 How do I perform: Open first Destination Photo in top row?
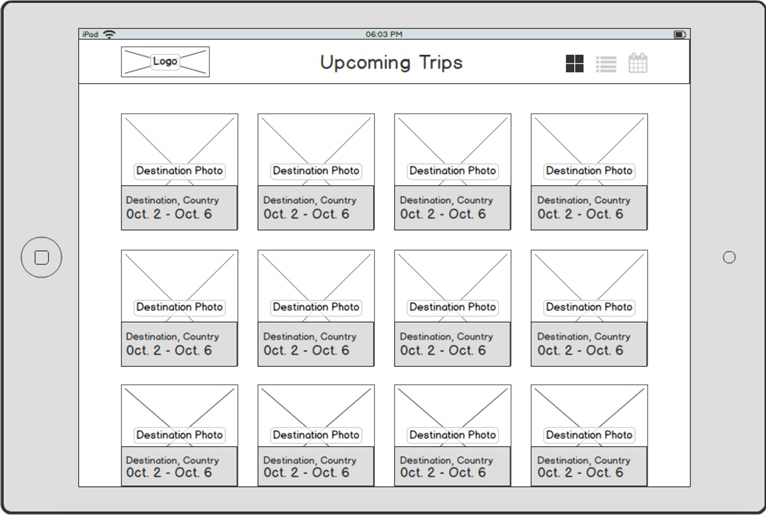click(x=180, y=150)
